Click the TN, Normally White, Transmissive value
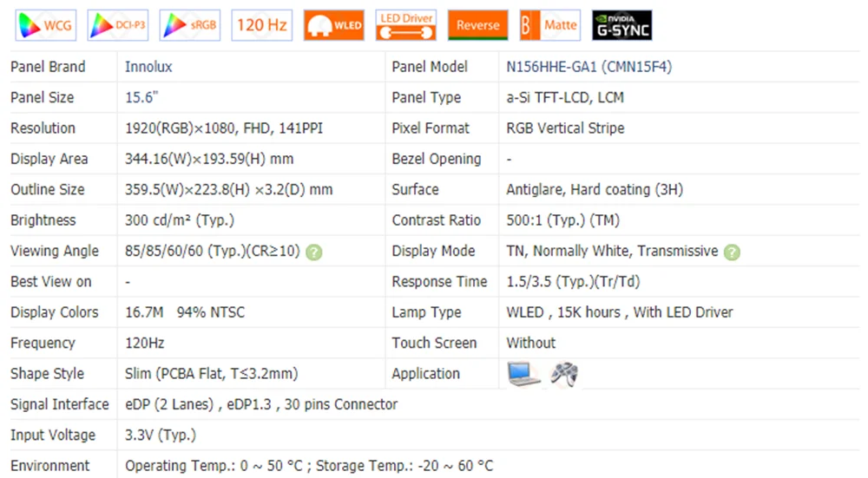 click(612, 252)
